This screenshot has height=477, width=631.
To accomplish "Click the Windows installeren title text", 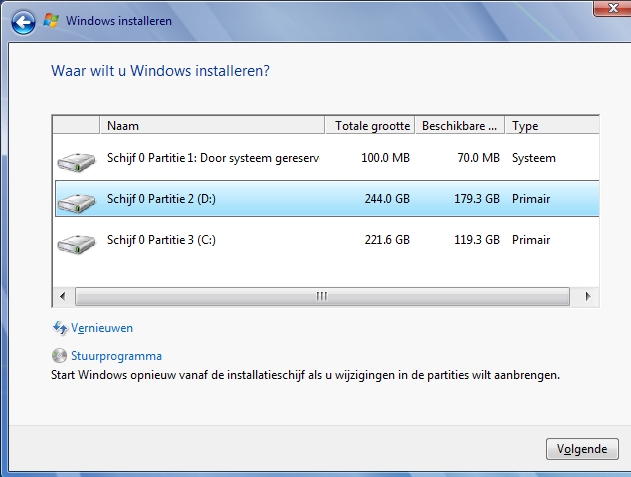I will 119,21.
